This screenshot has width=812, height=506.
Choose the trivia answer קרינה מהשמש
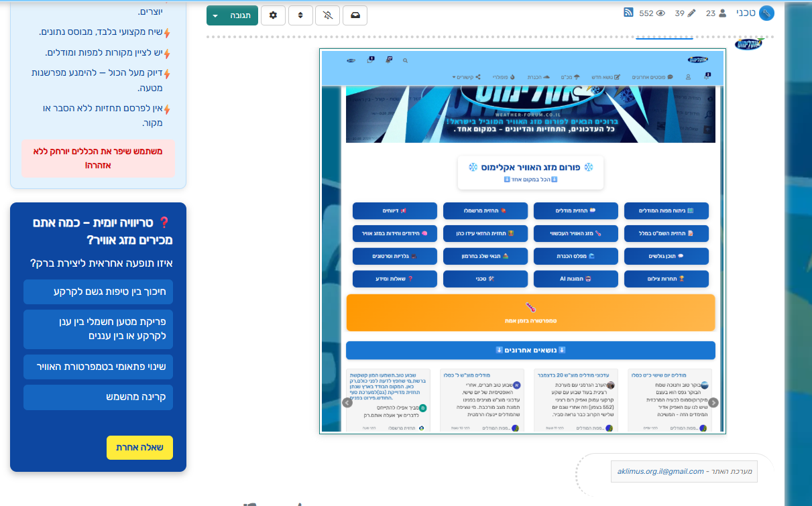pyautogui.click(x=98, y=397)
